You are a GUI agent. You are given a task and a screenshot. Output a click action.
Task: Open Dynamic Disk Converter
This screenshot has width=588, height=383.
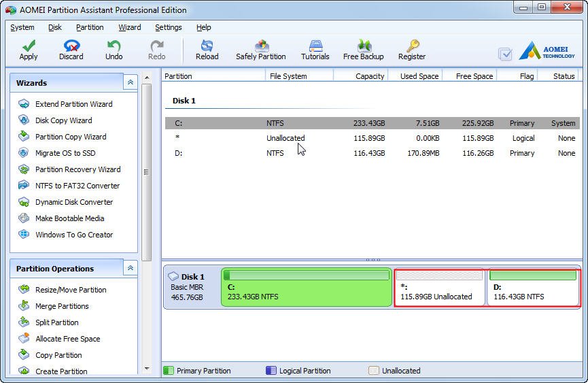pos(66,202)
